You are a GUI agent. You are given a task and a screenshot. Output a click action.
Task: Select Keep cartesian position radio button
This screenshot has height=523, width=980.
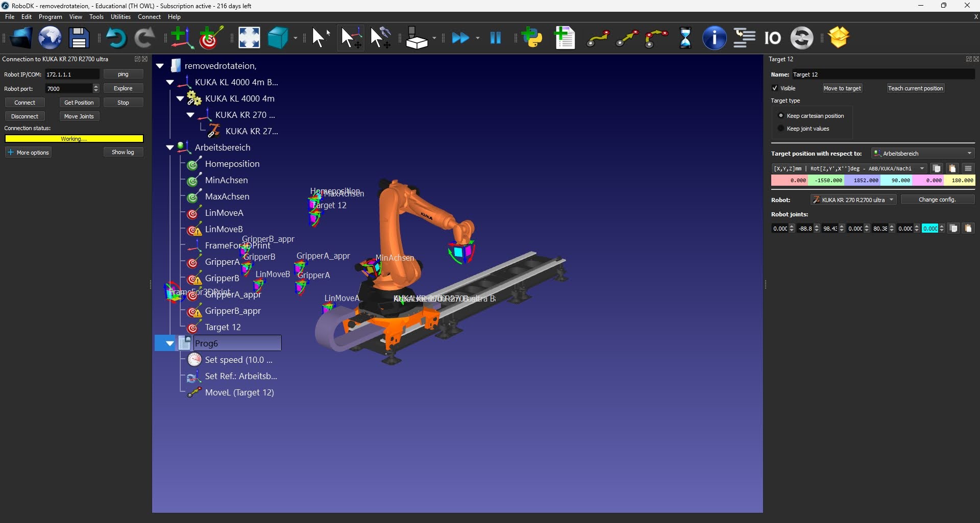tap(781, 116)
